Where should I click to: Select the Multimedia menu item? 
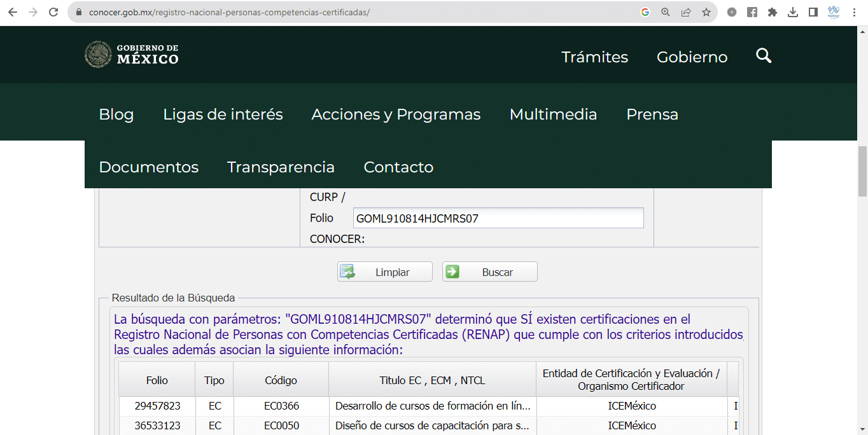[x=552, y=114]
